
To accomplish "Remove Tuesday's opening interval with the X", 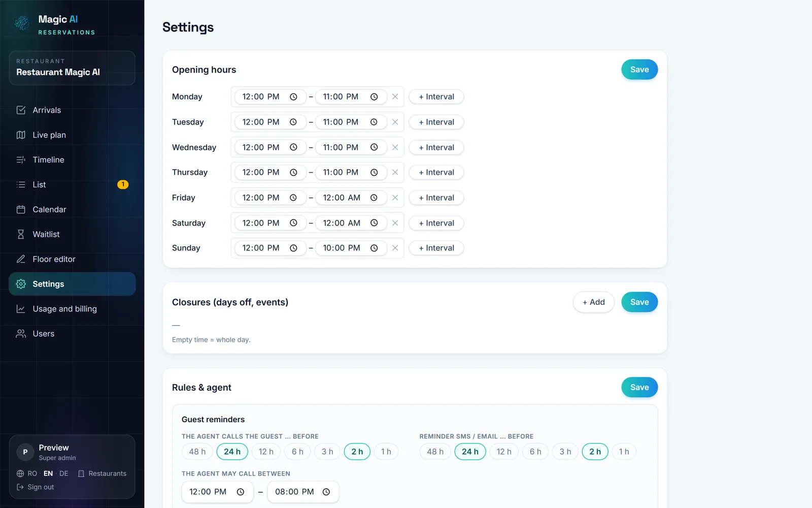I will point(395,122).
